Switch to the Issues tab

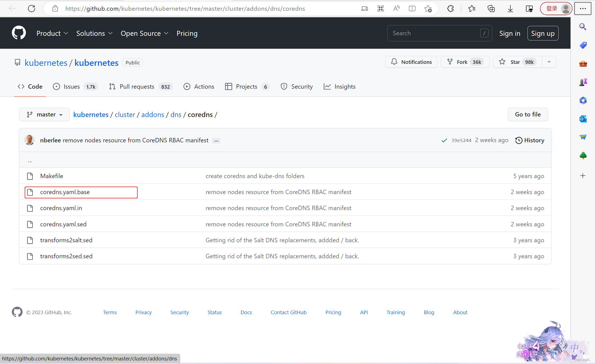(x=71, y=87)
